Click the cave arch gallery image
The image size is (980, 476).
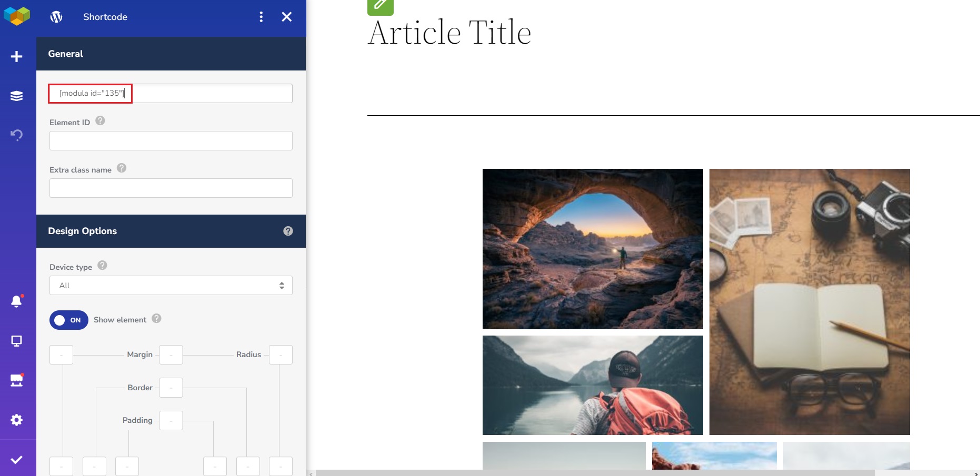(593, 249)
